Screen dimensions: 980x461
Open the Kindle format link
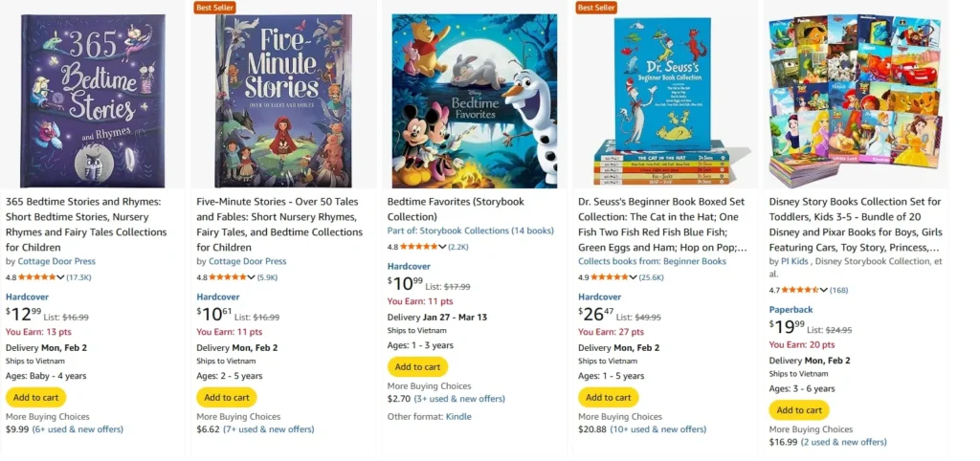[x=459, y=417]
